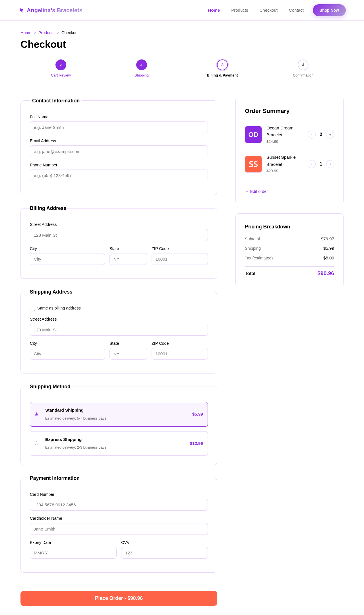Click the Home breadcrumb link
364x615 pixels.
coord(26,33)
